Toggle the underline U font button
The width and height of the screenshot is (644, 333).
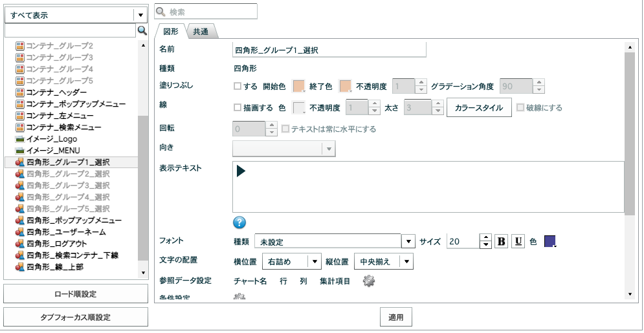tap(518, 242)
